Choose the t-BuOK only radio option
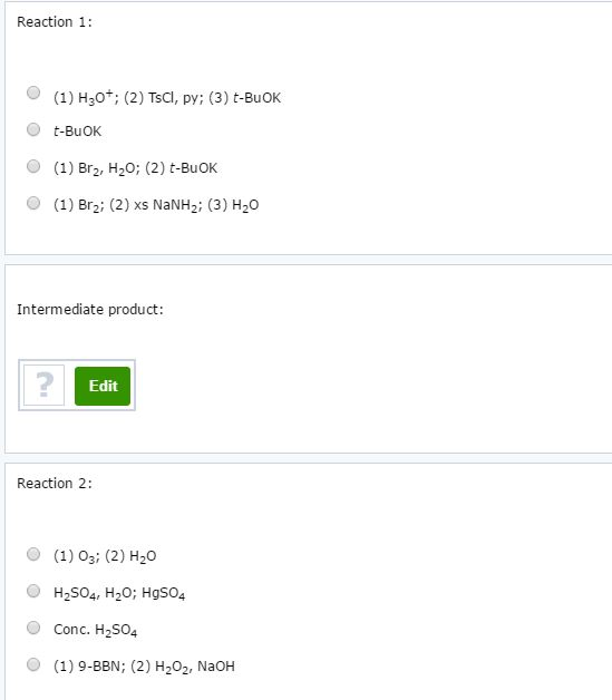 (33, 130)
